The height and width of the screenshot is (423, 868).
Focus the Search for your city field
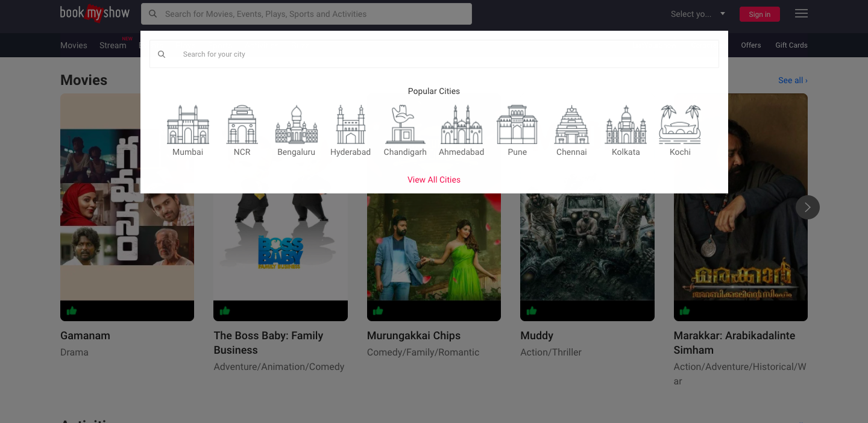(x=434, y=54)
